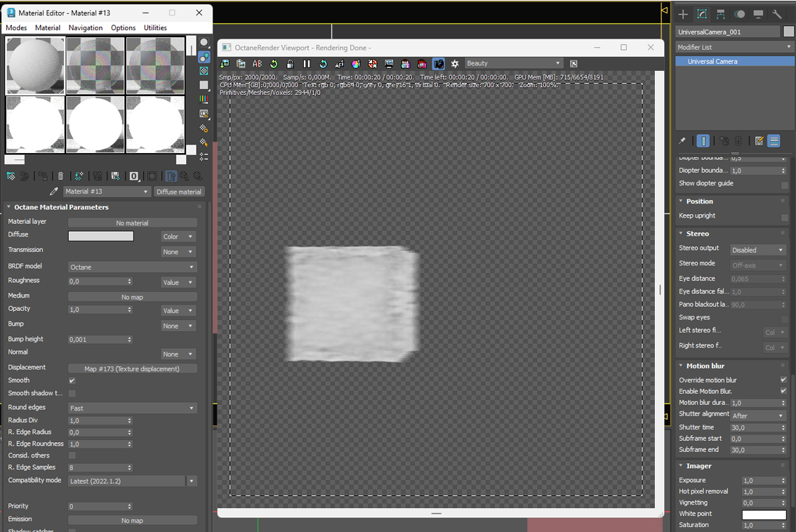Click the Diffuse color swatch
This screenshot has width=796, height=532.
click(101, 236)
